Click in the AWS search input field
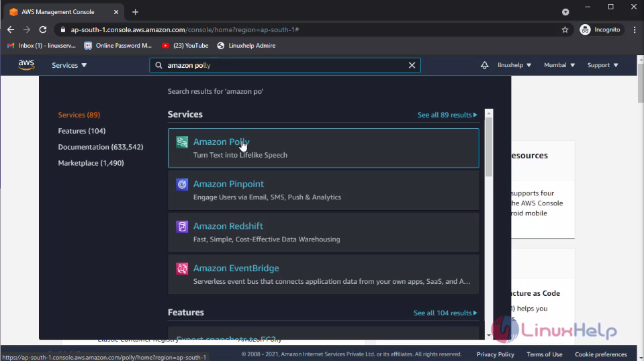Screen dimensions: 644x361 coord(285,65)
